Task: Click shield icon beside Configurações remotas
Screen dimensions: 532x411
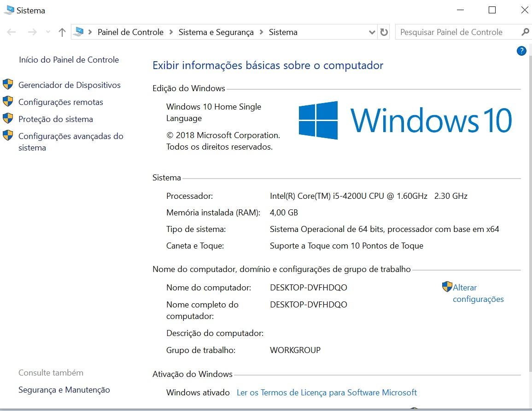Action: tap(8, 101)
